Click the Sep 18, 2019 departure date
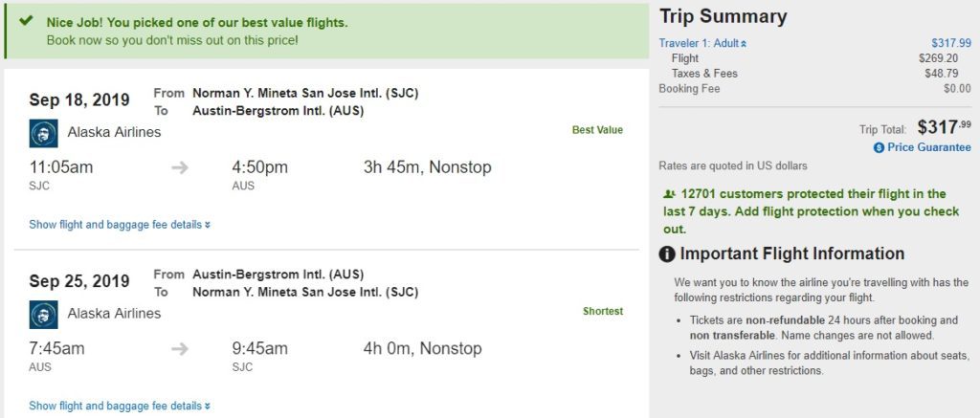 pyautogui.click(x=79, y=100)
